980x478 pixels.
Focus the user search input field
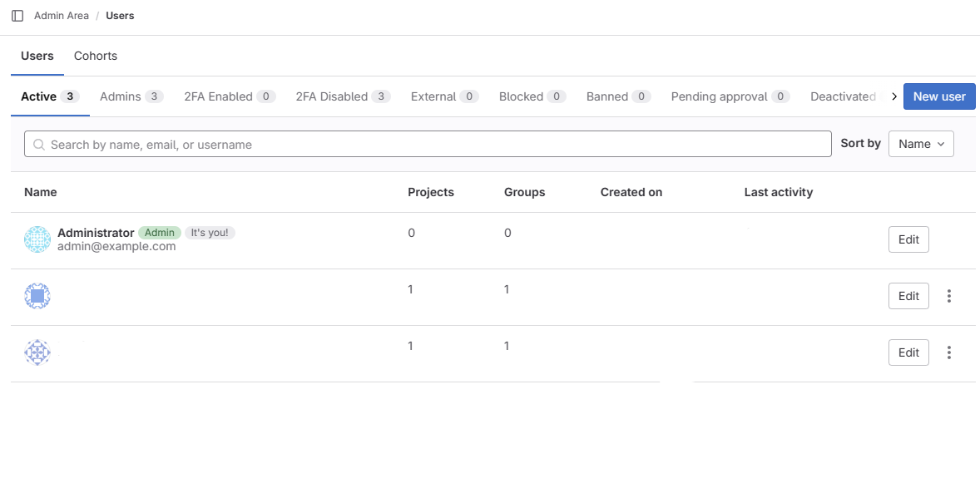428,144
